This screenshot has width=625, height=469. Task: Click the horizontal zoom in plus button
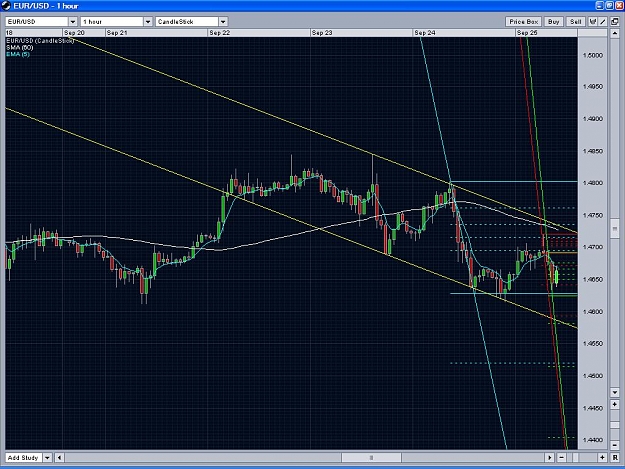[602, 457]
